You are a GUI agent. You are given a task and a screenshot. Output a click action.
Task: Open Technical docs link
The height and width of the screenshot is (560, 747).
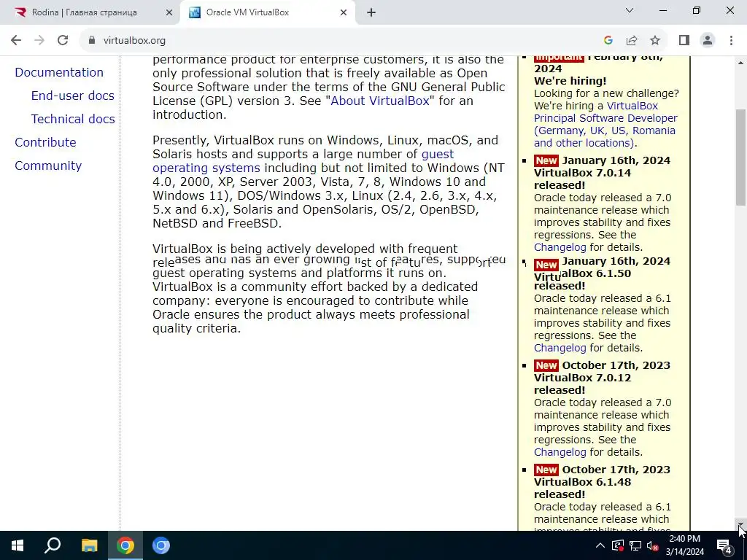[73, 119]
